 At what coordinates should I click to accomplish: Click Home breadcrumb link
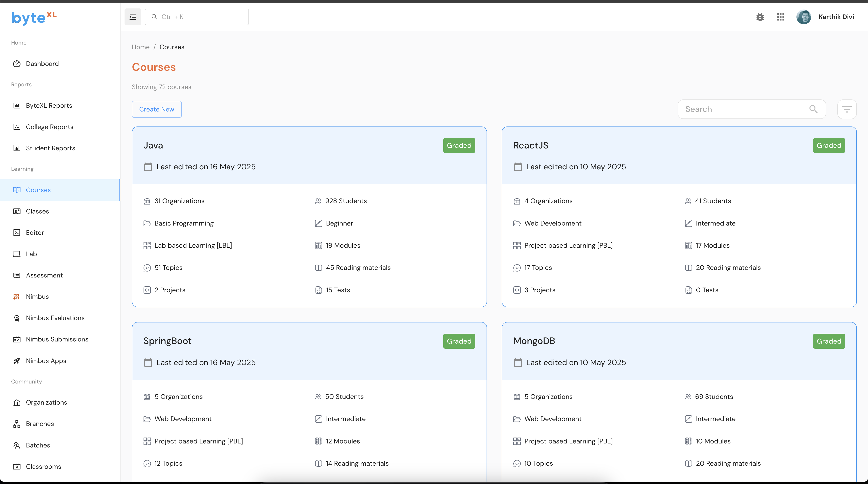click(141, 47)
